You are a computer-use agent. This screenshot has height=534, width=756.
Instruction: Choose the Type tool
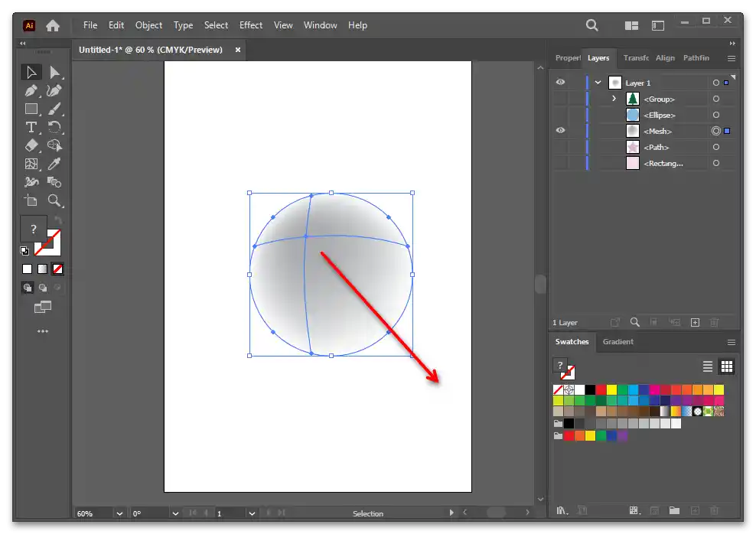click(x=31, y=127)
